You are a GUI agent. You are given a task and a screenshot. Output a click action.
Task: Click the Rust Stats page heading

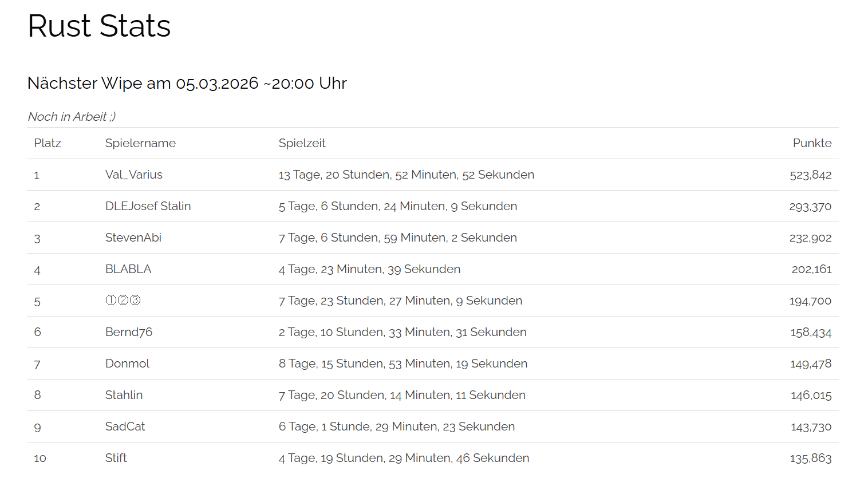tap(99, 26)
